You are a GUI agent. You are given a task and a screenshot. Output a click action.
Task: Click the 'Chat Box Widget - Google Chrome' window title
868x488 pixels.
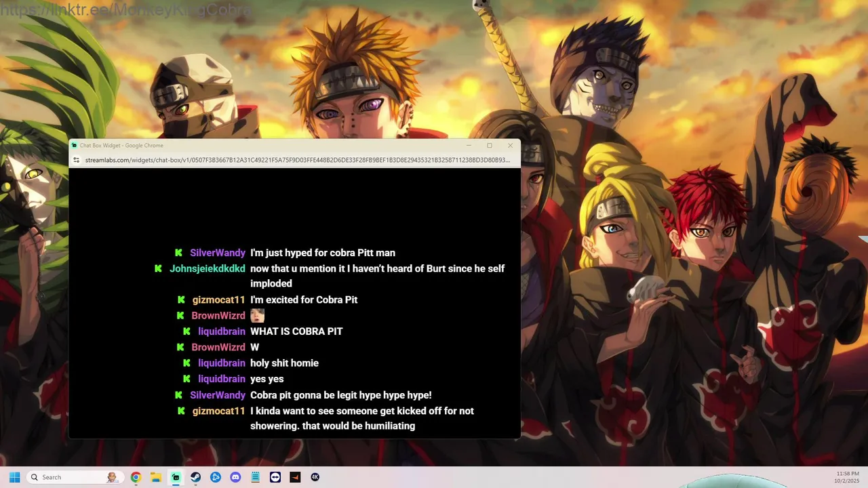pos(121,145)
